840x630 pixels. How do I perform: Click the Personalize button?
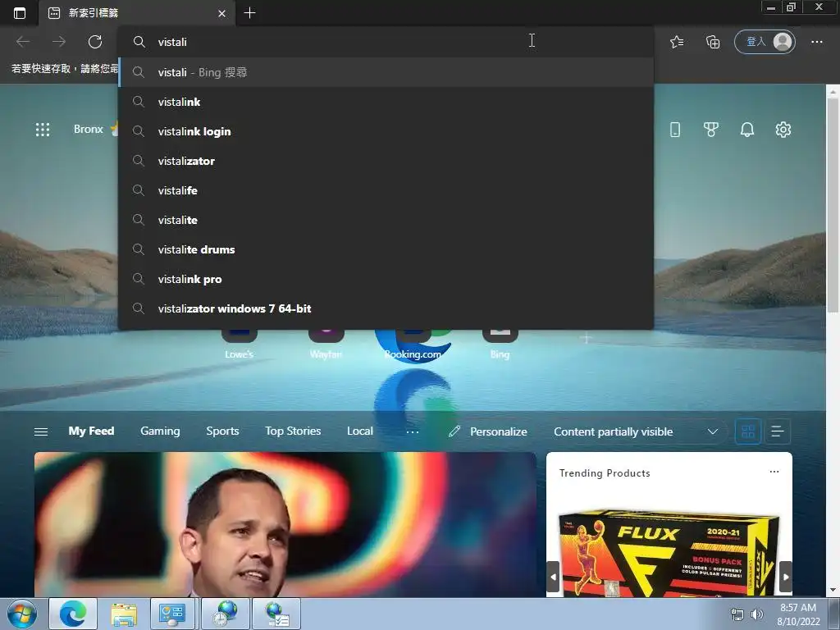pos(487,431)
